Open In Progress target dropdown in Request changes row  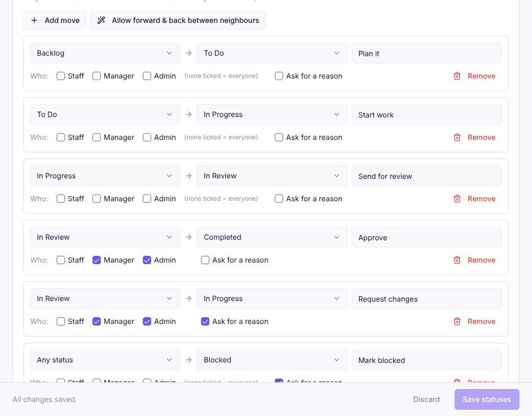pyautogui.click(x=272, y=299)
